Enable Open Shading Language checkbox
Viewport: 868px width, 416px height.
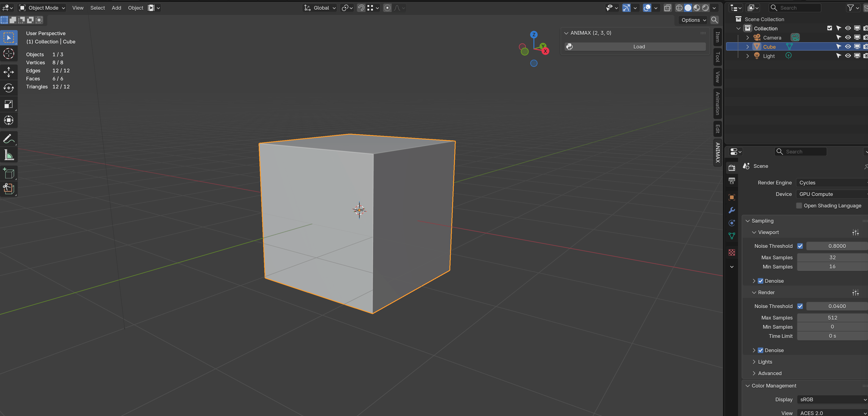[x=799, y=206]
